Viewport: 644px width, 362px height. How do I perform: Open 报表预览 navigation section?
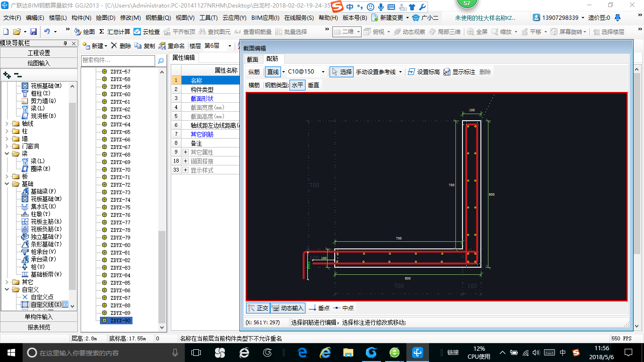coord(39,327)
